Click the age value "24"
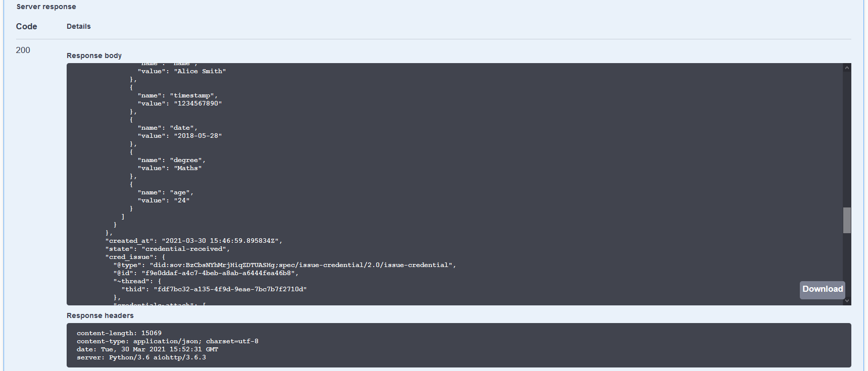This screenshot has width=868, height=371. pos(182,200)
